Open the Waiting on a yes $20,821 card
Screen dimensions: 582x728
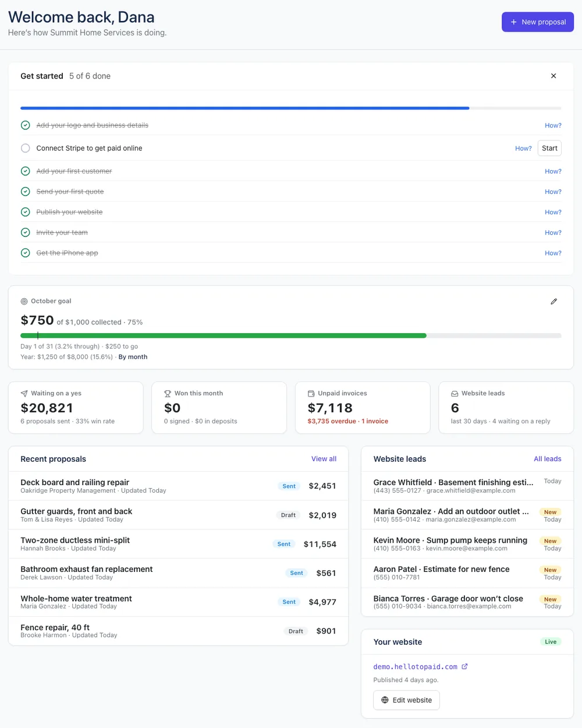click(x=76, y=408)
